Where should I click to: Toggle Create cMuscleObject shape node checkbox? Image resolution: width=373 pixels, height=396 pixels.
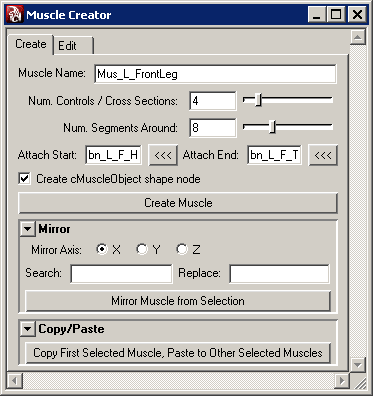coord(24,179)
